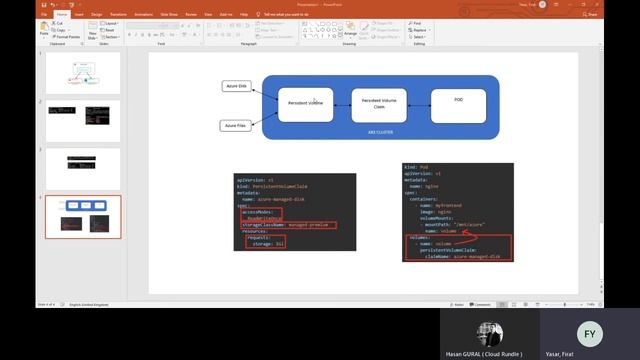Open the View tab

point(208,14)
